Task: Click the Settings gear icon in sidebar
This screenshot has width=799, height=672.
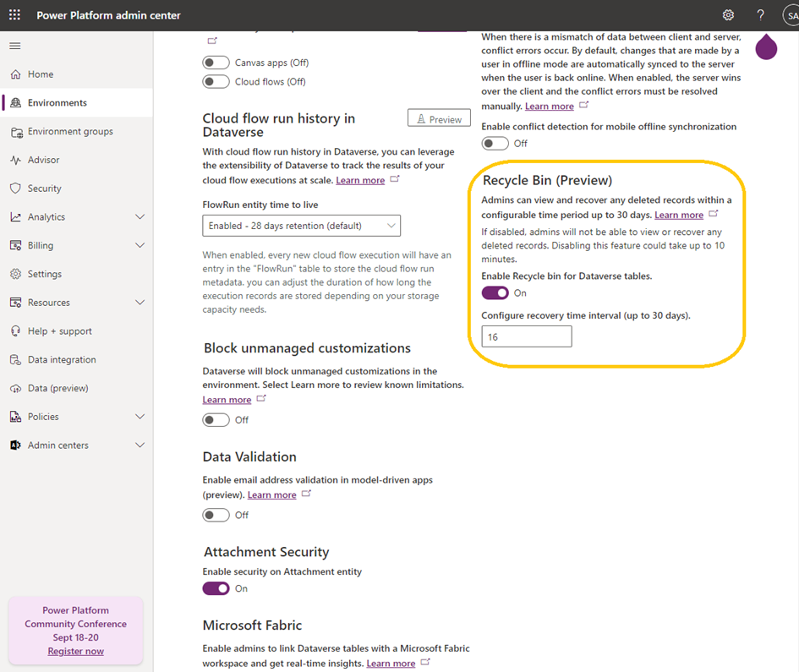Action: coord(16,274)
